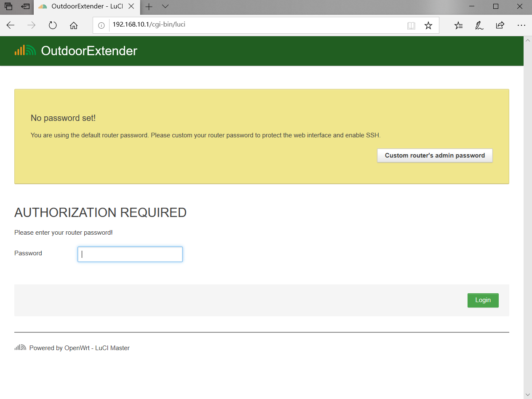
Task: Open Reading view book icon
Action: [411, 26]
